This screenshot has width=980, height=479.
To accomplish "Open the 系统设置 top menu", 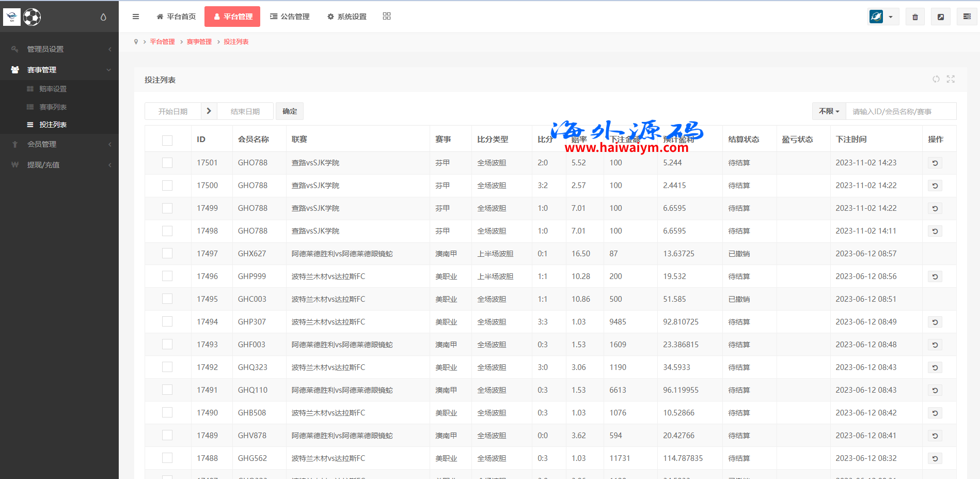I will pos(347,17).
